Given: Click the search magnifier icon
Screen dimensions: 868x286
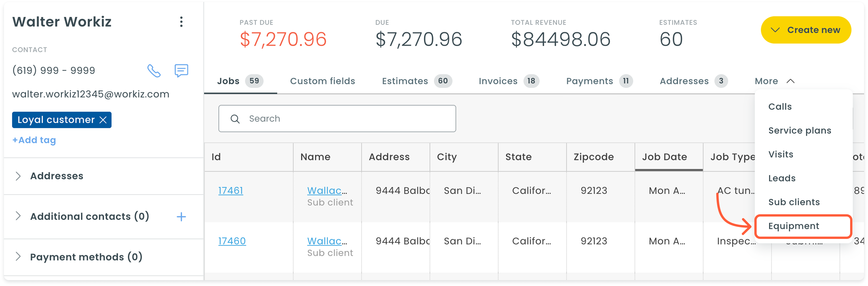Looking at the screenshot, I should (235, 119).
